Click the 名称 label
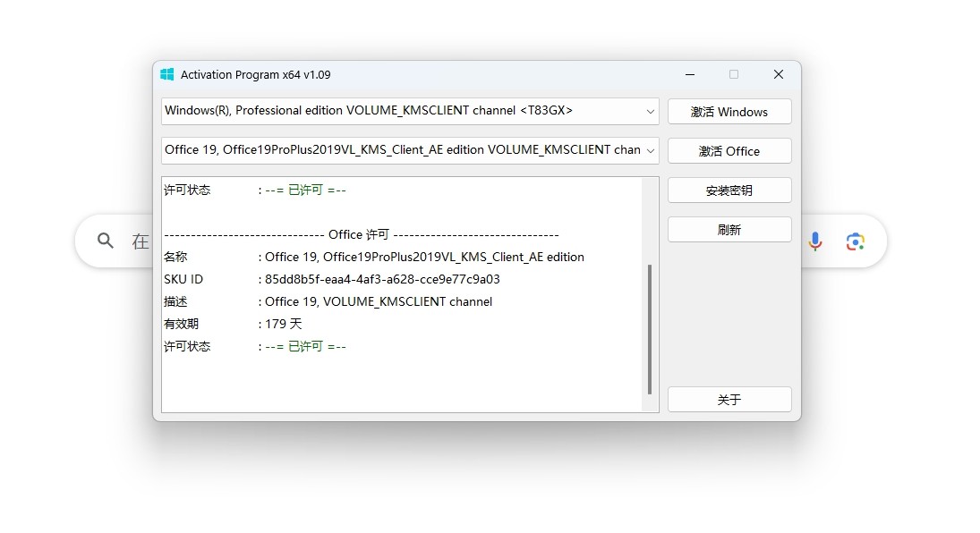This screenshot has width=980, height=533. (175, 257)
